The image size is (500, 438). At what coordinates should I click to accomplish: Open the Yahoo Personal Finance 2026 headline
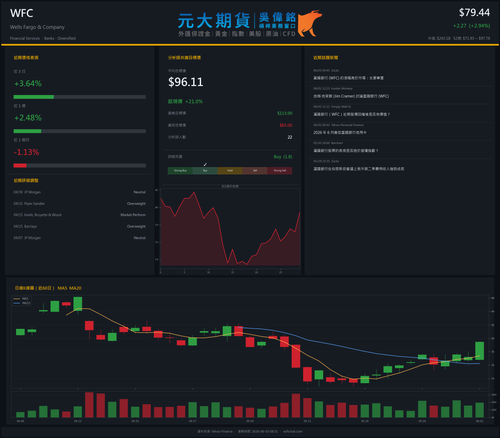point(340,132)
